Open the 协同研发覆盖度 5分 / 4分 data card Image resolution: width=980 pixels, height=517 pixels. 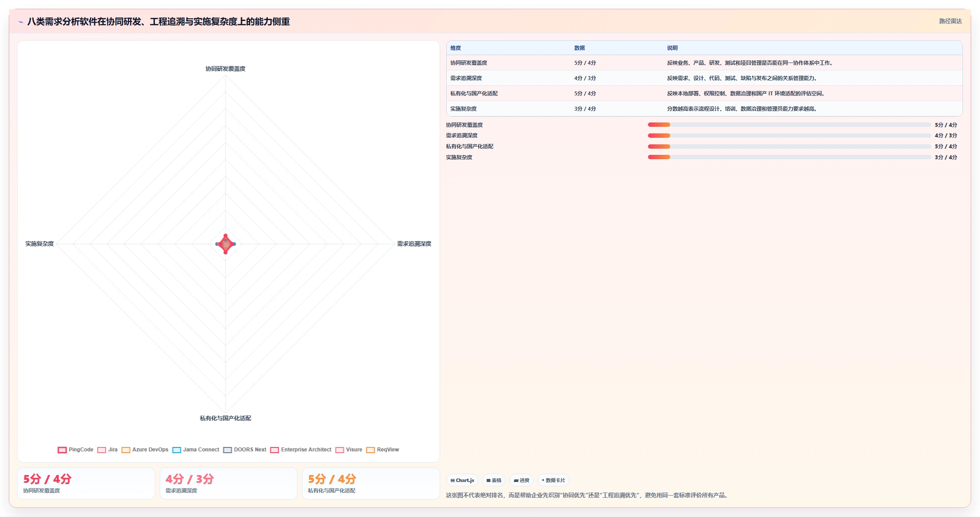86,483
